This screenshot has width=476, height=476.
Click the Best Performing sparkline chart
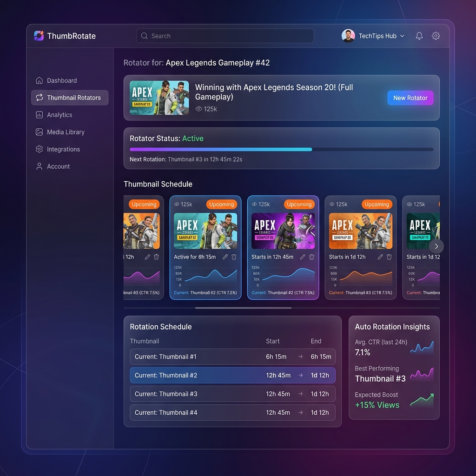(x=422, y=374)
